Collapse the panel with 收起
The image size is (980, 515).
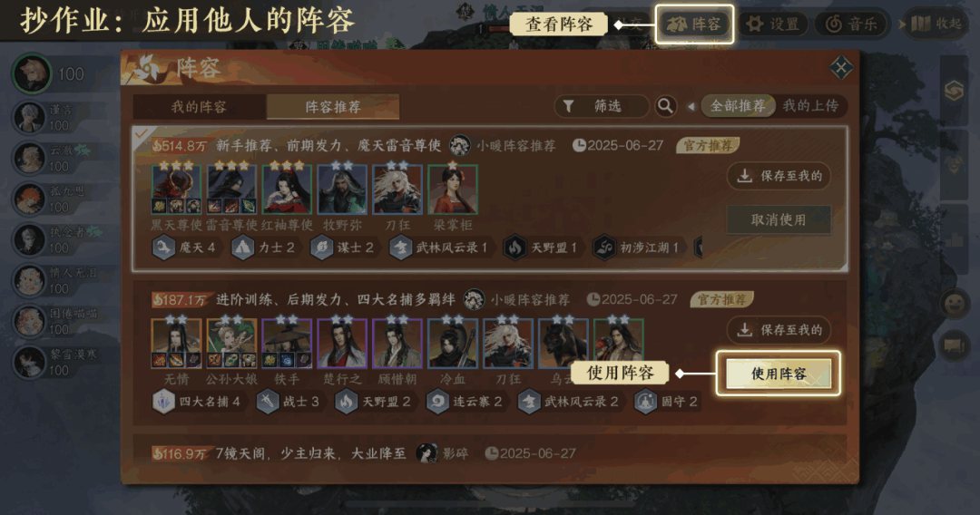coord(936,24)
